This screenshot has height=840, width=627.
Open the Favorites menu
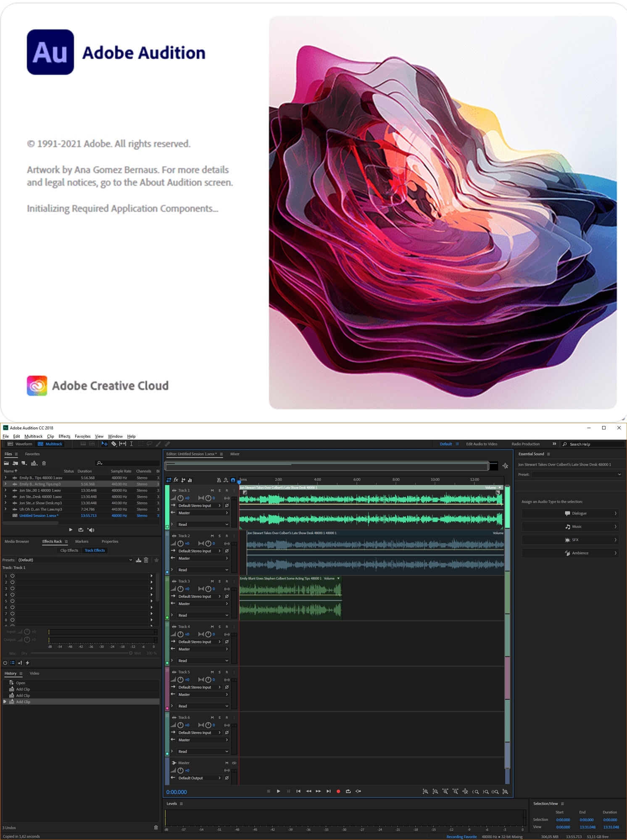pyautogui.click(x=82, y=436)
